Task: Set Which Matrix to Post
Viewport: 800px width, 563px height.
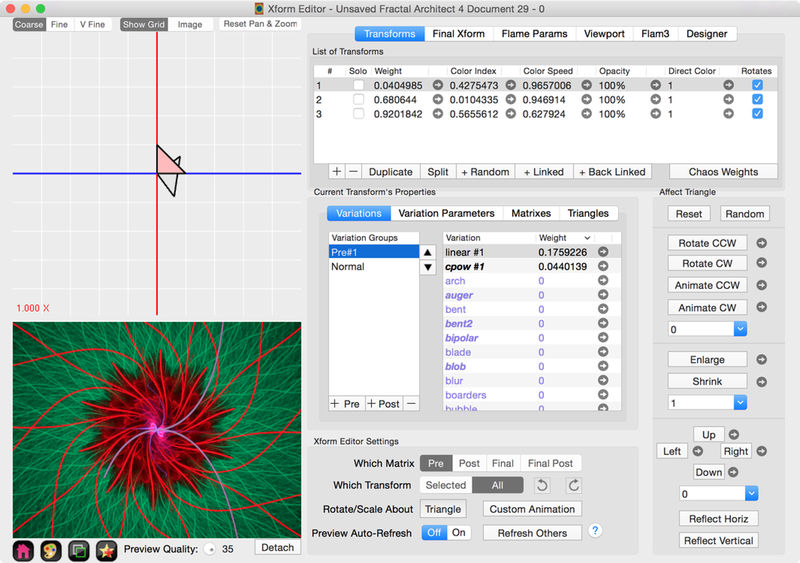Action: click(469, 463)
